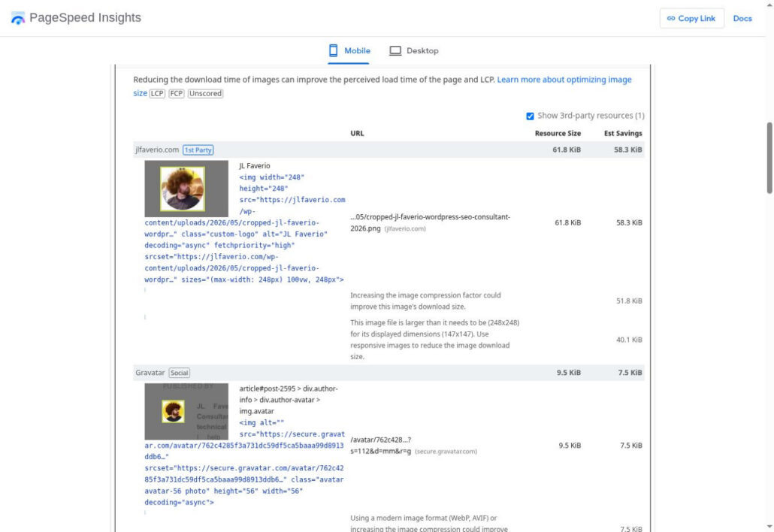Click the LCP metric tag
This screenshot has width=774, height=532.
pyautogui.click(x=157, y=93)
